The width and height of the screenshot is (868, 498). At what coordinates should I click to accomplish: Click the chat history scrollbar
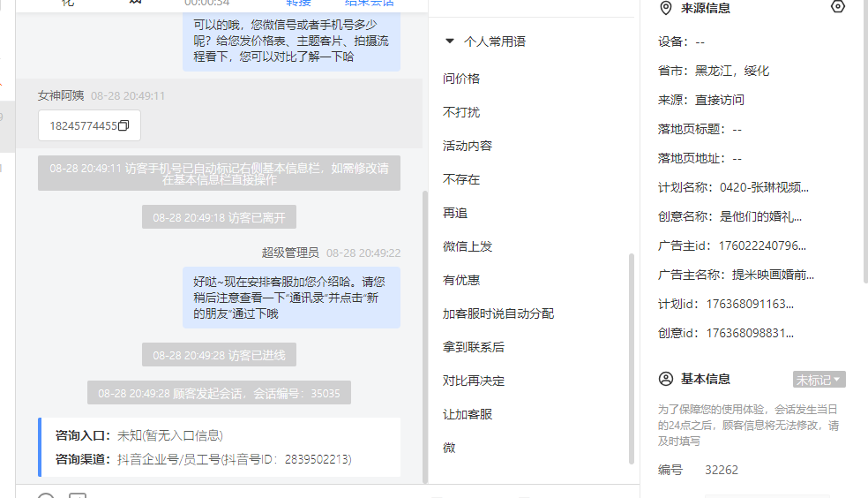point(425,336)
